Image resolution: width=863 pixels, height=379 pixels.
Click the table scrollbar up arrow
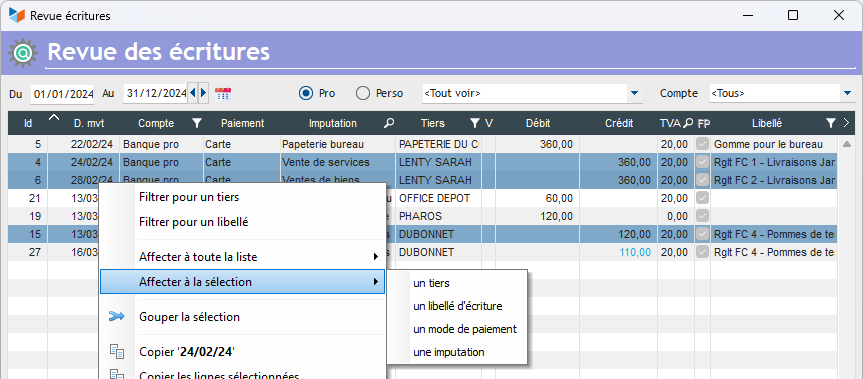coord(846,144)
